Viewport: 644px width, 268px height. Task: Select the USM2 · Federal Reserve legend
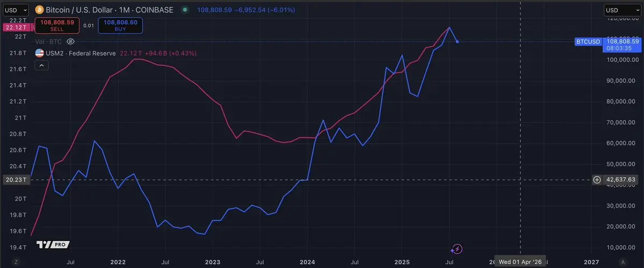[x=81, y=53]
